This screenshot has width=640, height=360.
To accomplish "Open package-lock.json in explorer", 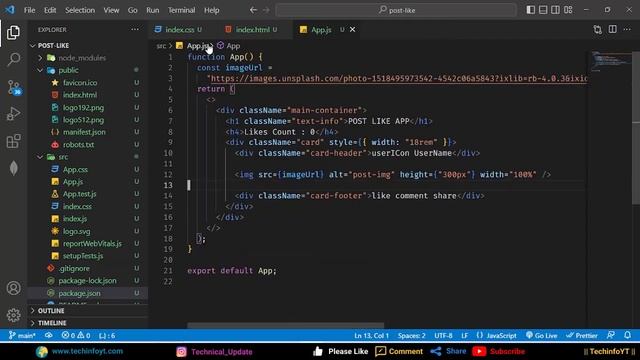I will 87,280.
